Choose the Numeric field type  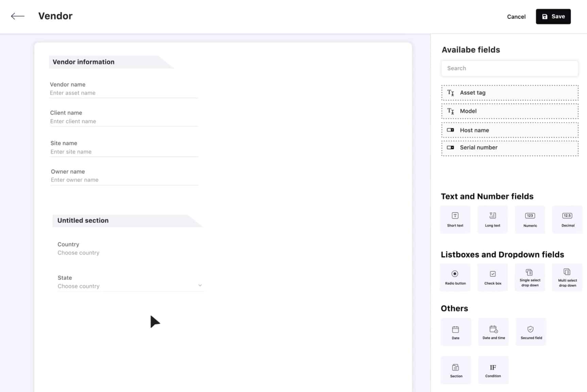[x=530, y=219]
